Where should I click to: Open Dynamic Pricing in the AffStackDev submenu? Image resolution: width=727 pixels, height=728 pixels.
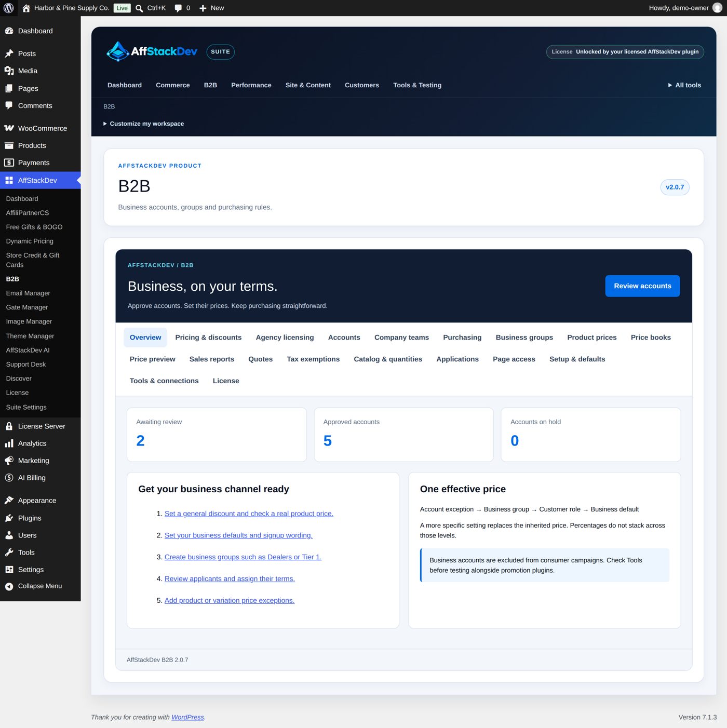pyautogui.click(x=30, y=241)
